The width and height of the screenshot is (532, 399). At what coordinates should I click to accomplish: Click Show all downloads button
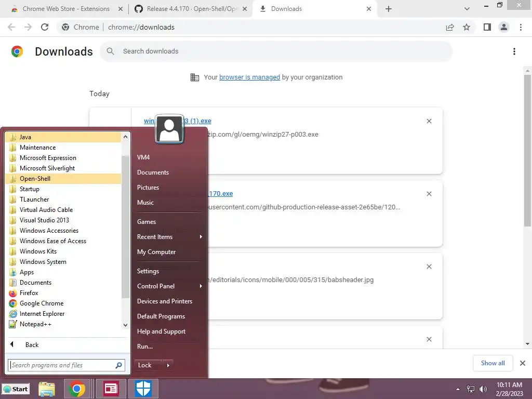[493, 363]
